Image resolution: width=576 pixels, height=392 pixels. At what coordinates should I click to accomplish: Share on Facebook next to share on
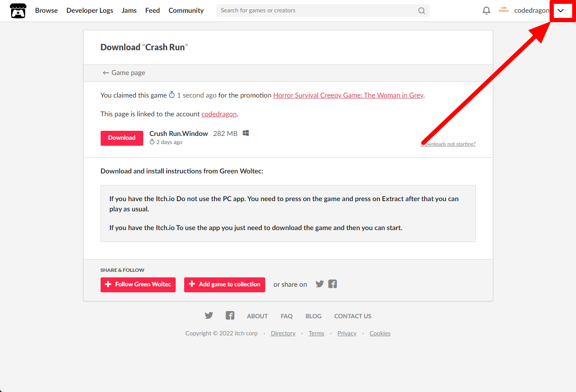[x=333, y=284]
